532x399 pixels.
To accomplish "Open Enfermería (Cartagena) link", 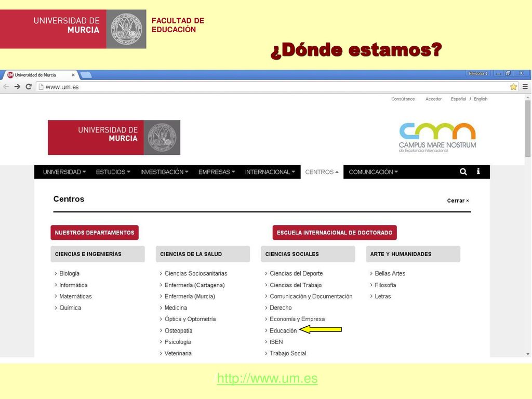I will tap(194, 285).
